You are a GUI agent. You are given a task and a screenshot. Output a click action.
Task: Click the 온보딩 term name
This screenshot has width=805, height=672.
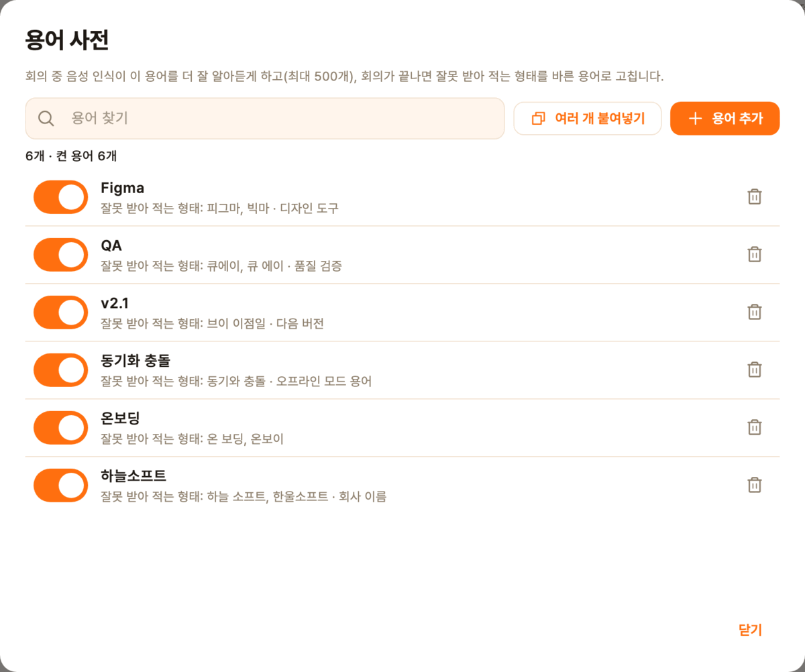point(121,418)
